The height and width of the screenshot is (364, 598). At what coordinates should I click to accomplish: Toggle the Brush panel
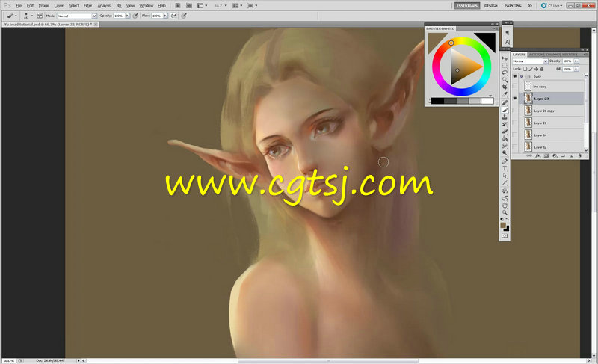(40, 16)
